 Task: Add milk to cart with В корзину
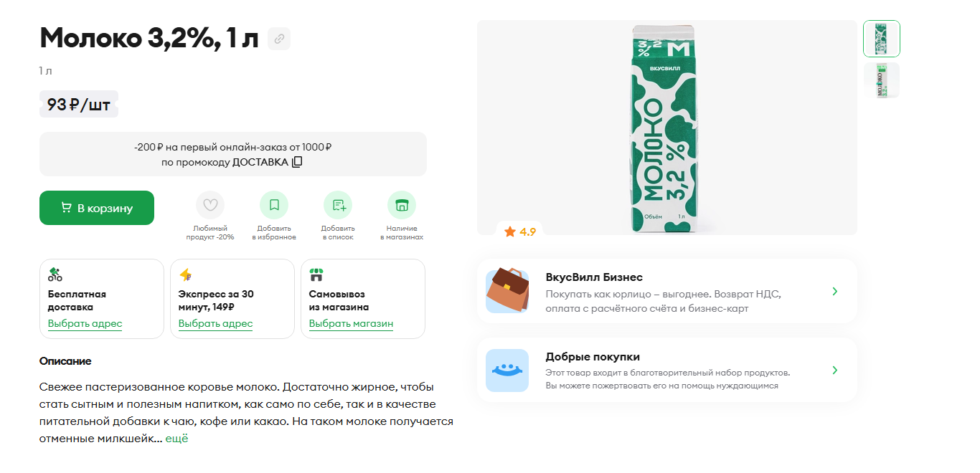click(97, 208)
